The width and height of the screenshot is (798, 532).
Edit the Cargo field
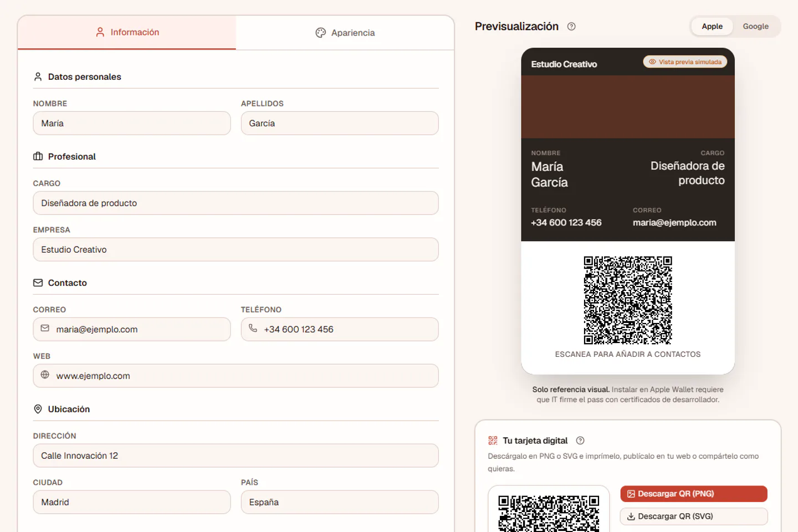236,203
